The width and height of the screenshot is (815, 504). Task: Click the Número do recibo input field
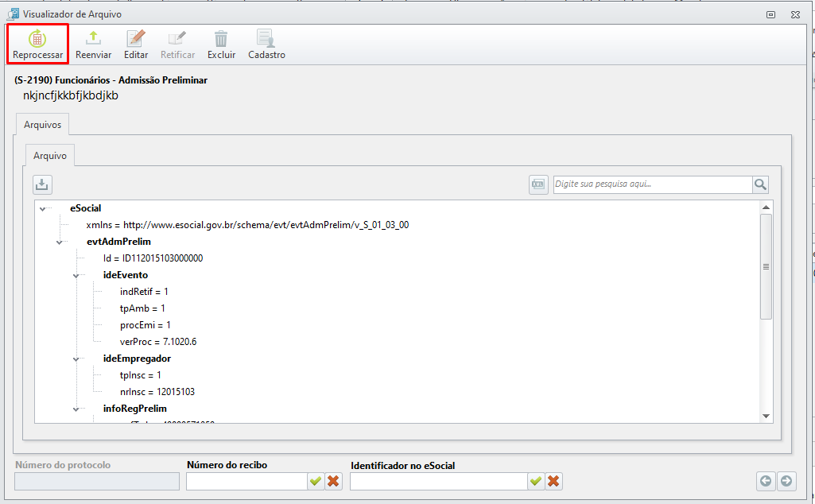click(247, 481)
